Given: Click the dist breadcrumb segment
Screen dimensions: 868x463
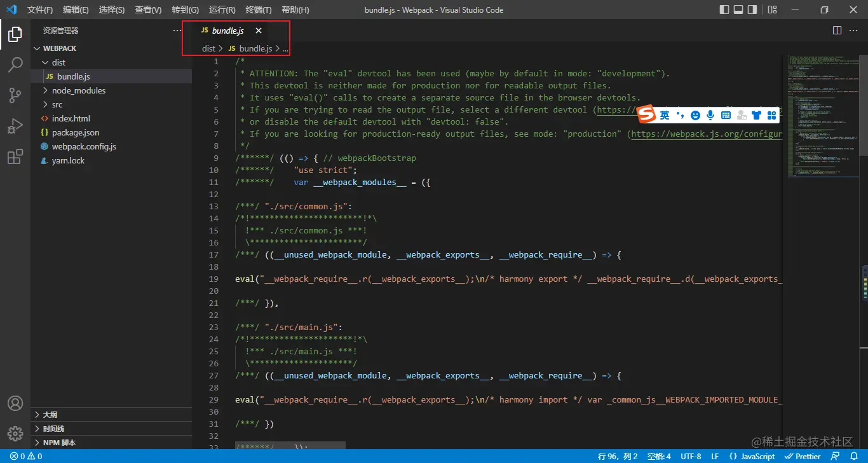Looking at the screenshot, I should coord(208,48).
